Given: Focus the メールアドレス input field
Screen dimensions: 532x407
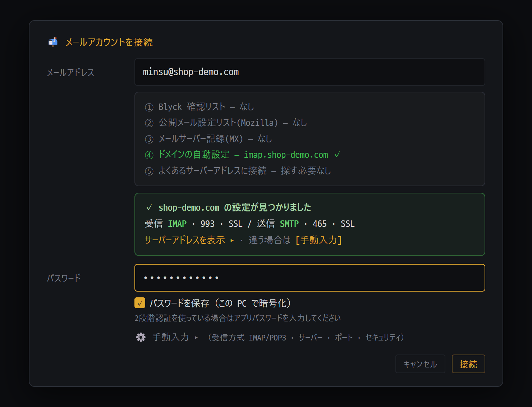Looking at the screenshot, I should pos(310,72).
